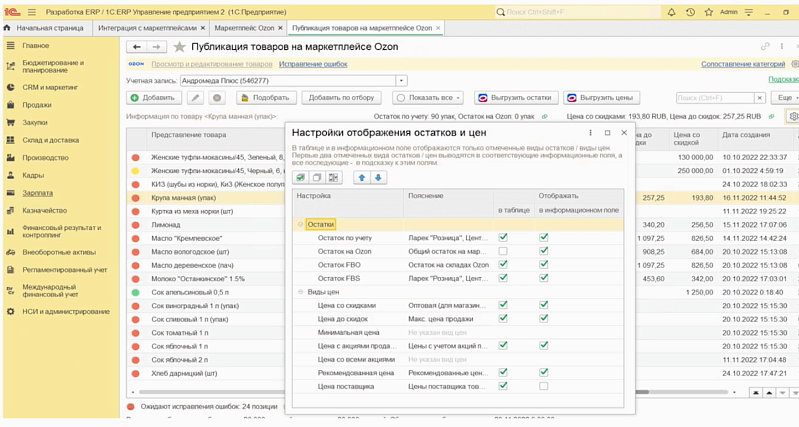This screenshot has height=427, width=799.
Task: Open favorites star in title bar
Action: [x=708, y=12]
